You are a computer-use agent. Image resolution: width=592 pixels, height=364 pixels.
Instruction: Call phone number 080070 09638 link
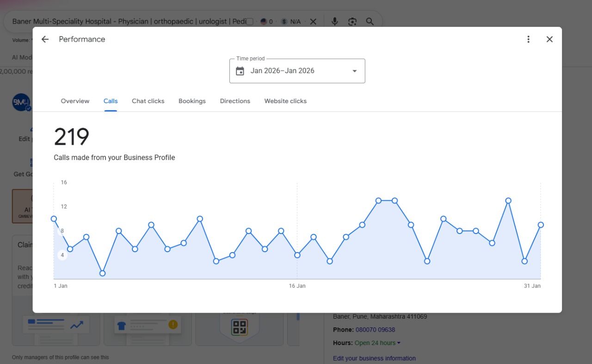[x=375, y=330]
